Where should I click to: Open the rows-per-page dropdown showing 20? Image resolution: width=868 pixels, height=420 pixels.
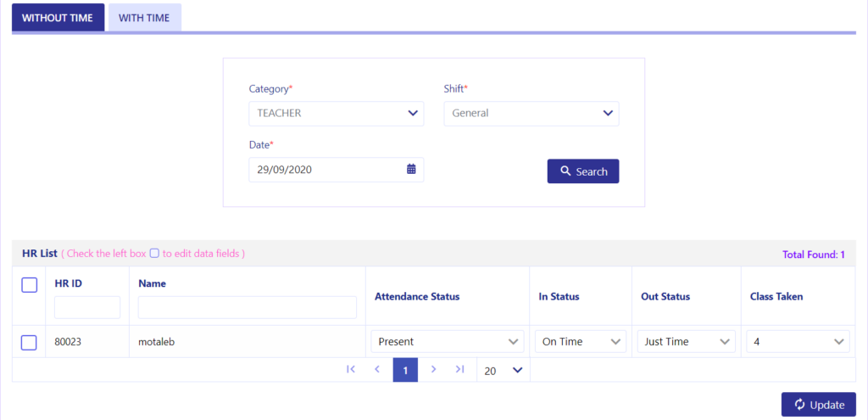pos(502,370)
